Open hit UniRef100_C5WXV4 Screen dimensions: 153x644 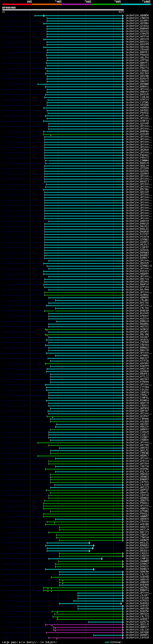click(137, 18)
